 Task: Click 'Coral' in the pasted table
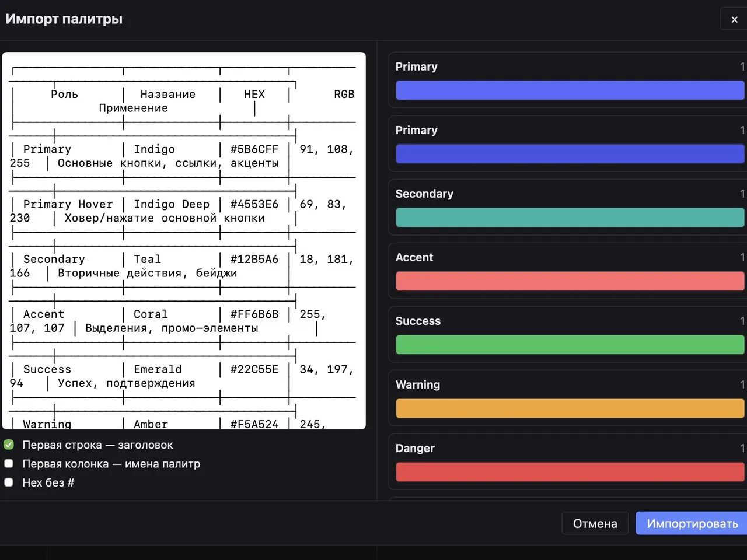151,314
